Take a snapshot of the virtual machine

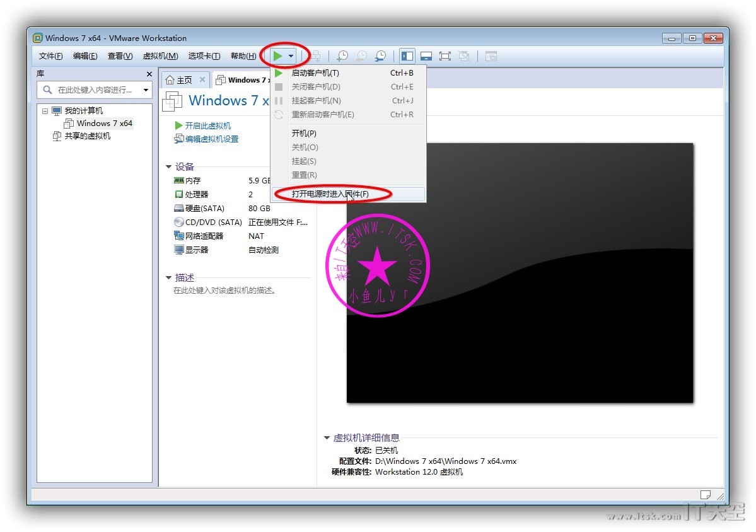(342, 56)
